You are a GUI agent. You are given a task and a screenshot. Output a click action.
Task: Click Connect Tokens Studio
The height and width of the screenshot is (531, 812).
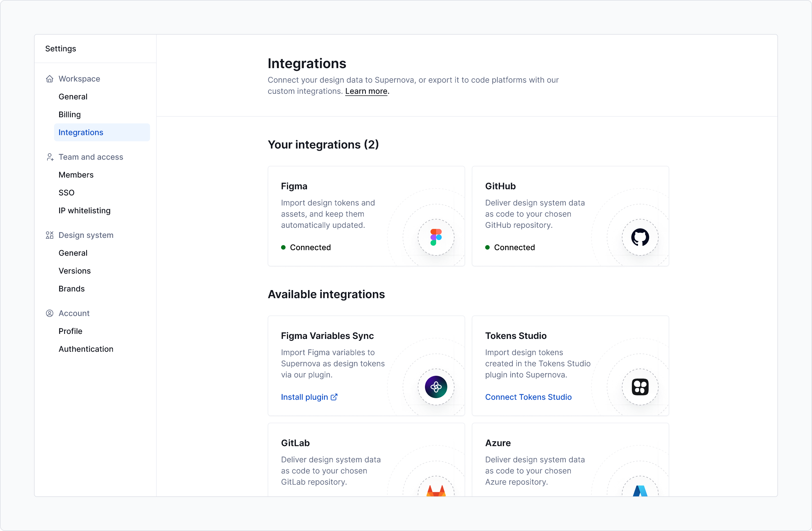pos(528,397)
